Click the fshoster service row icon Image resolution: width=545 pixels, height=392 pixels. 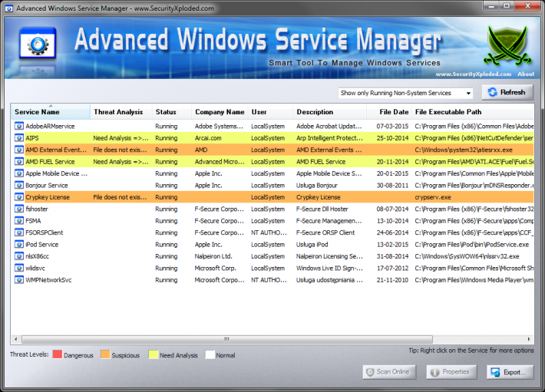(18, 209)
